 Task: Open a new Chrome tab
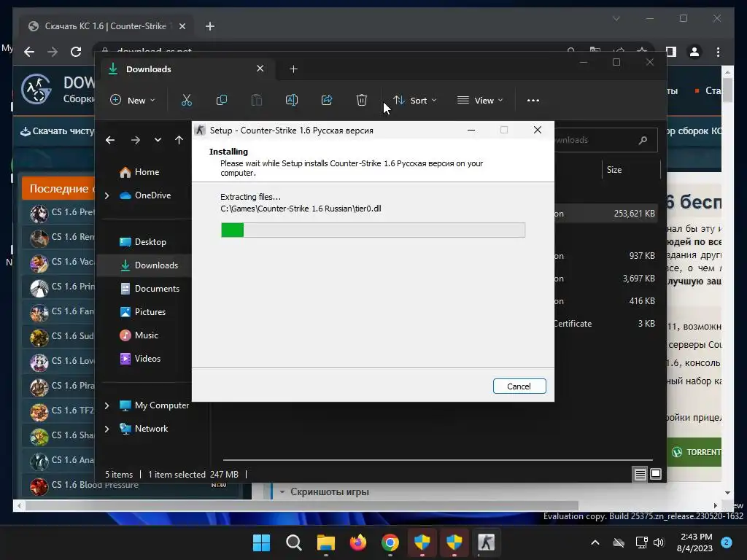point(210,26)
